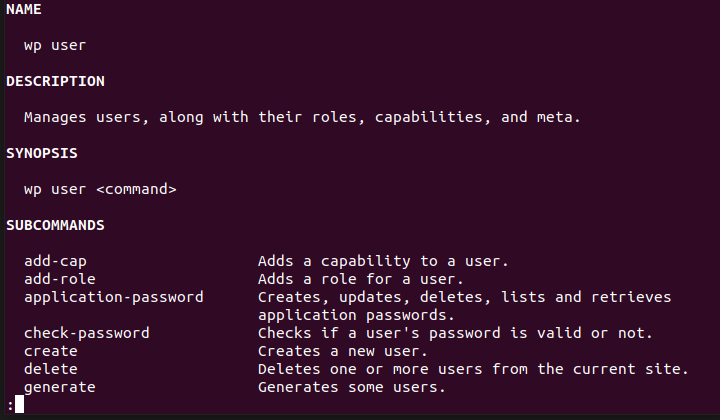This screenshot has width=720, height=420.
Task: Select the SUBCOMMANDS section heading
Action: pos(55,225)
